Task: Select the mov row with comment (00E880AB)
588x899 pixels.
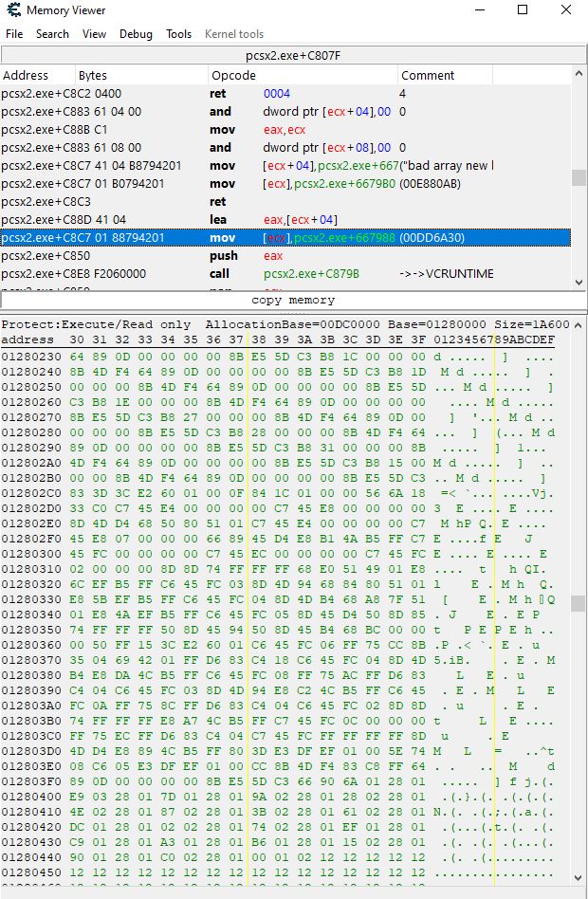Action: point(285,183)
